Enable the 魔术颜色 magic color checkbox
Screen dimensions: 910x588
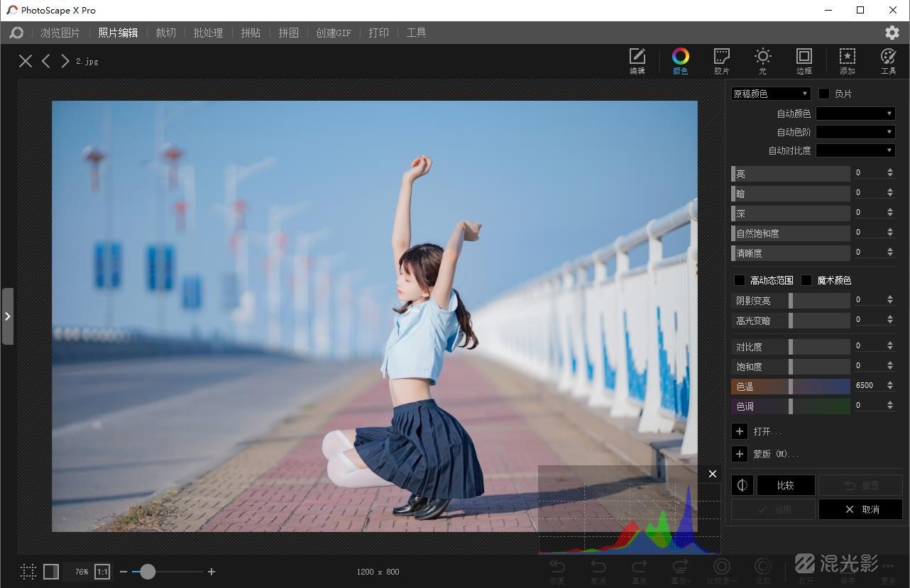point(806,280)
